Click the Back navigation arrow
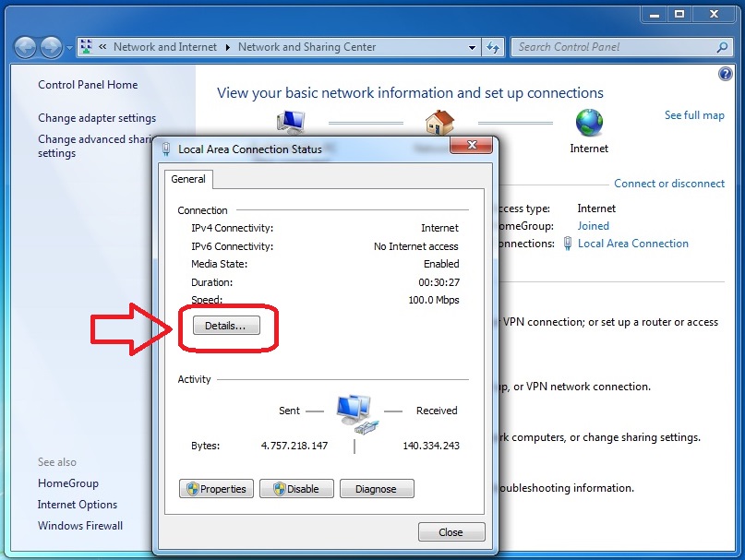745x560 pixels. click(x=25, y=47)
